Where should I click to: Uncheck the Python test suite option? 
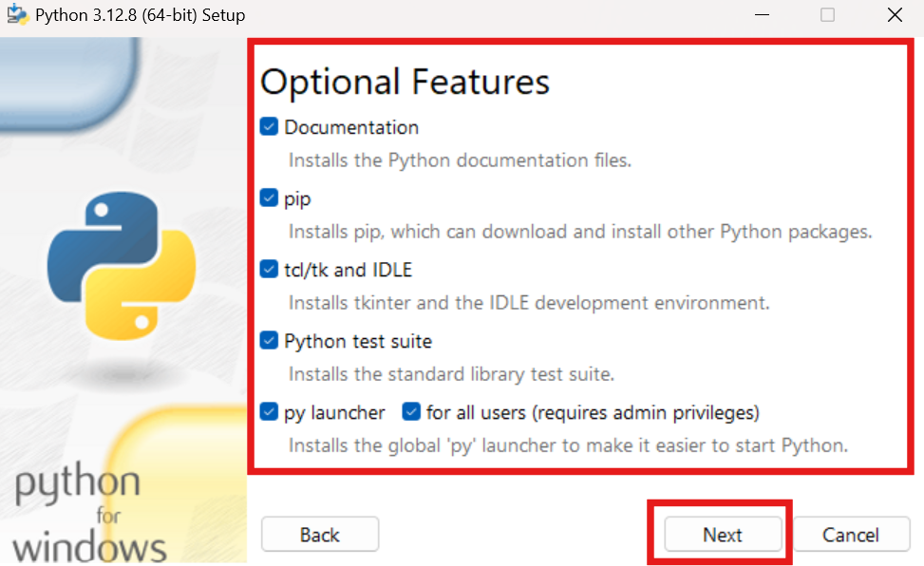269,341
